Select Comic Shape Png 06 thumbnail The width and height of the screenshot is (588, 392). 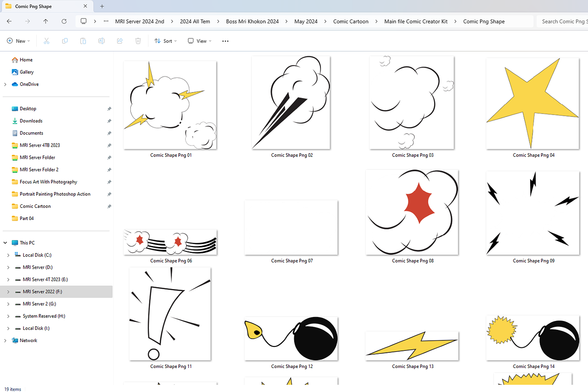point(171,242)
